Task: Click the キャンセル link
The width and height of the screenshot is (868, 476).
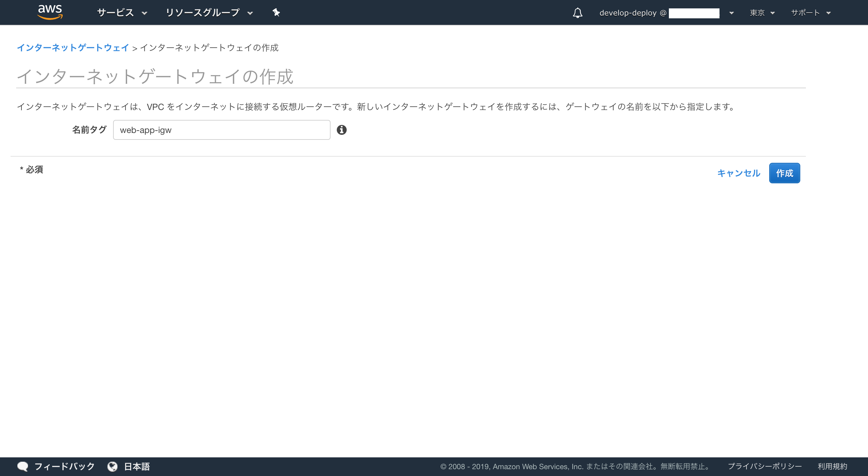Action: (x=738, y=173)
